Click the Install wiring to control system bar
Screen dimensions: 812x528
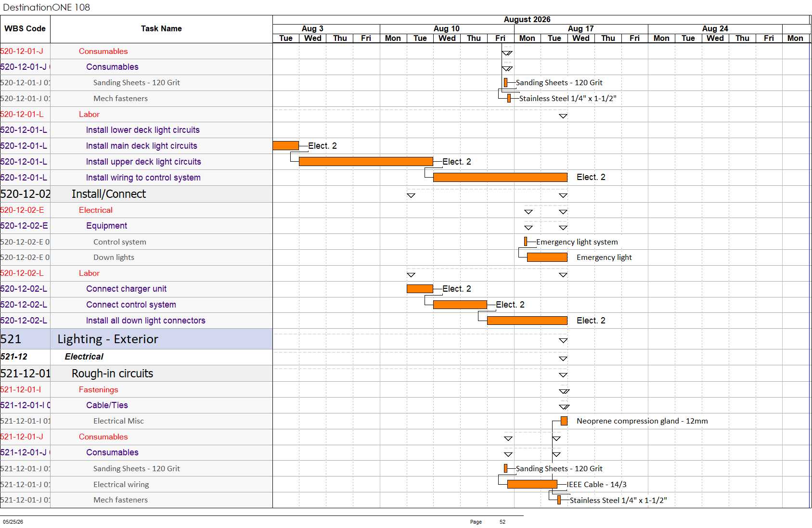[500, 177]
